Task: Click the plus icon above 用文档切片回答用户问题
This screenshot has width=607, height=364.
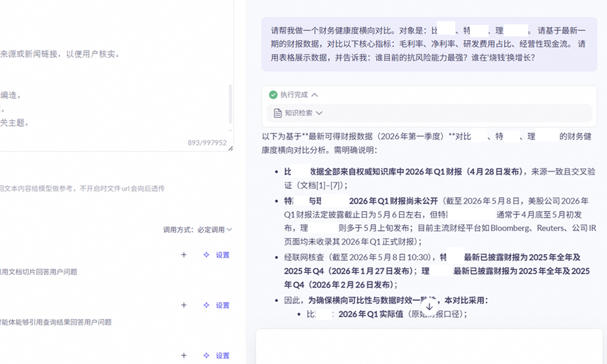Action: click(184, 255)
